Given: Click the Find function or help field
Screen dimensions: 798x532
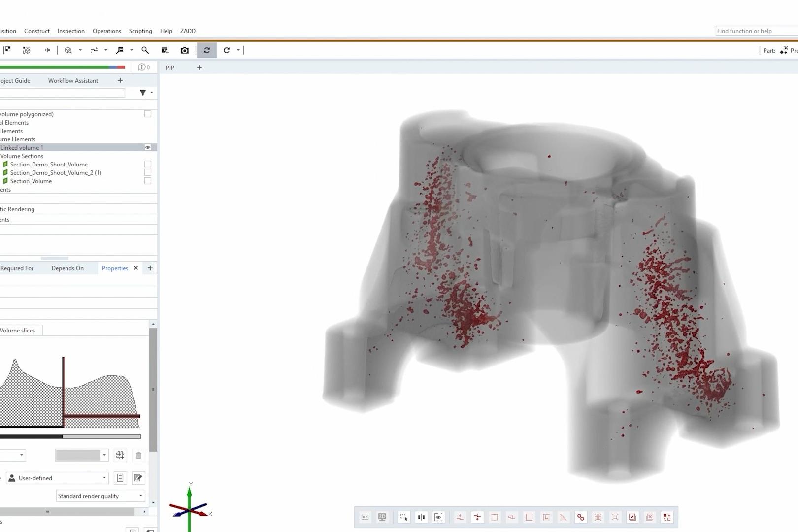Looking at the screenshot, I should [x=756, y=31].
